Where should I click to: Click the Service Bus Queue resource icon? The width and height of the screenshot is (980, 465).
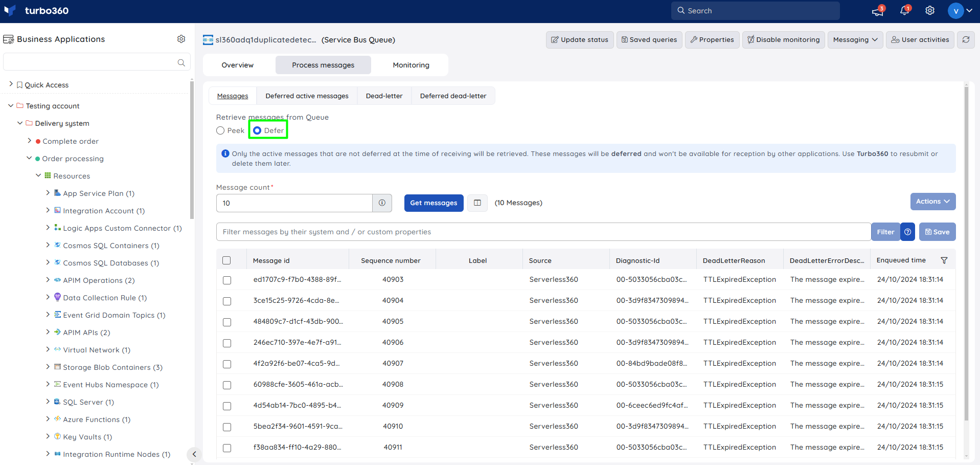(x=208, y=40)
